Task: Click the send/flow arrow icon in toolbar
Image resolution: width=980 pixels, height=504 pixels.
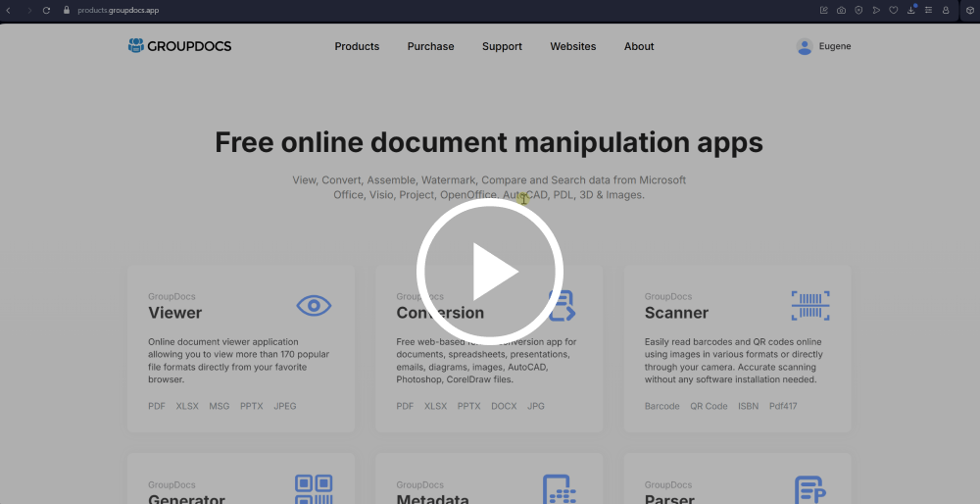Action: (x=876, y=11)
